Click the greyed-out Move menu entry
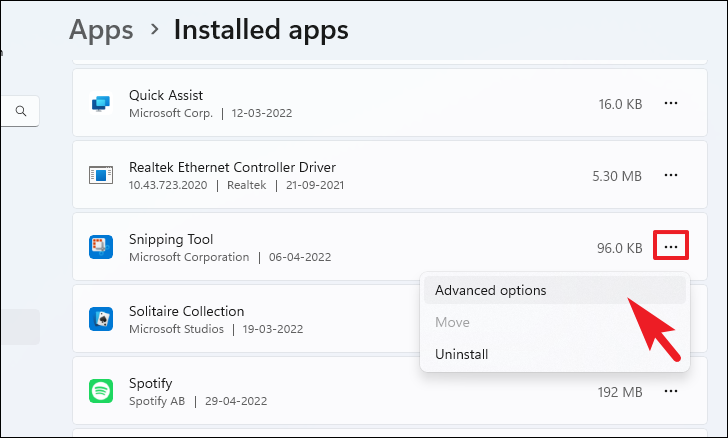 pyautogui.click(x=452, y=322)
